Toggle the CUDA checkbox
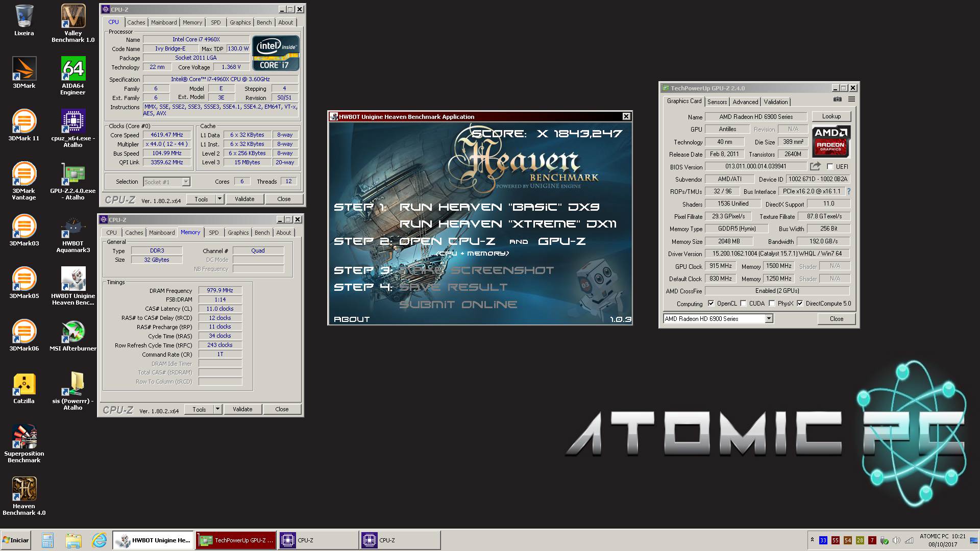Viewport: 980px width, 551px height. tap(743, 304)
